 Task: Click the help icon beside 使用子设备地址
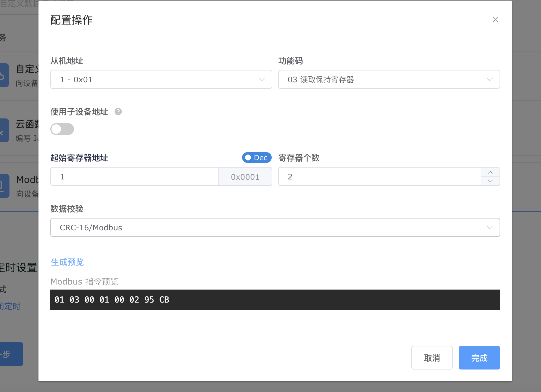coord(118,112)
